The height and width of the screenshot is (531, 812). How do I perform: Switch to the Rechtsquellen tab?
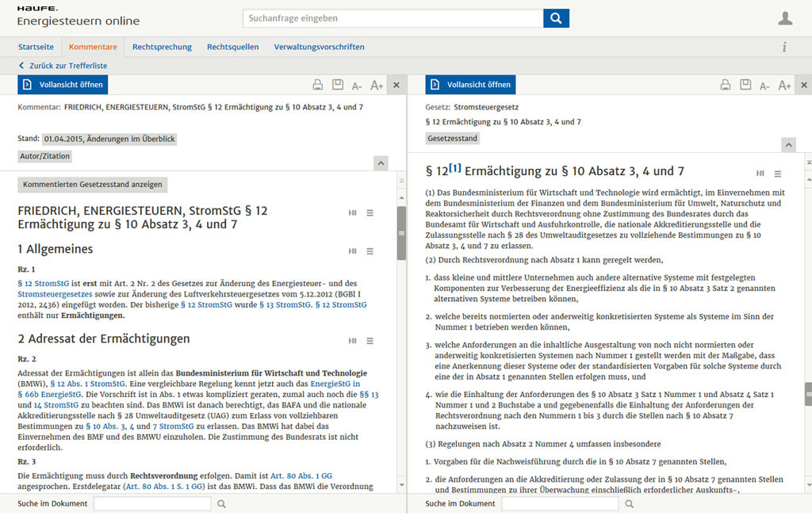point(233,47)
